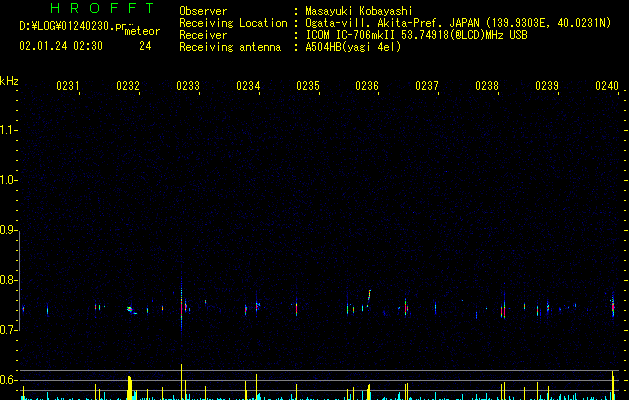Viewport: 629px width, 400px height.
Task: Click the 0.8 kHz axis label
Action: click(x=9, y=280)
